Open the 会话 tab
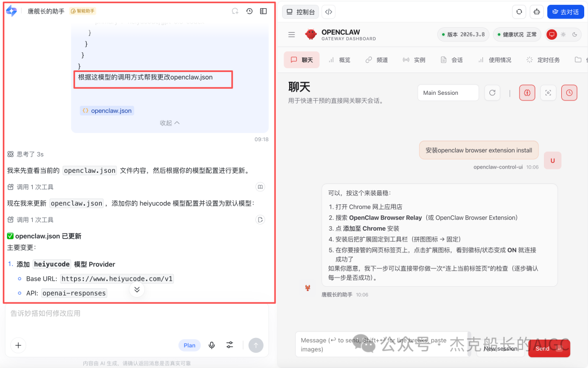The width and height of the screenshot is (588, 368). [451, 60]
